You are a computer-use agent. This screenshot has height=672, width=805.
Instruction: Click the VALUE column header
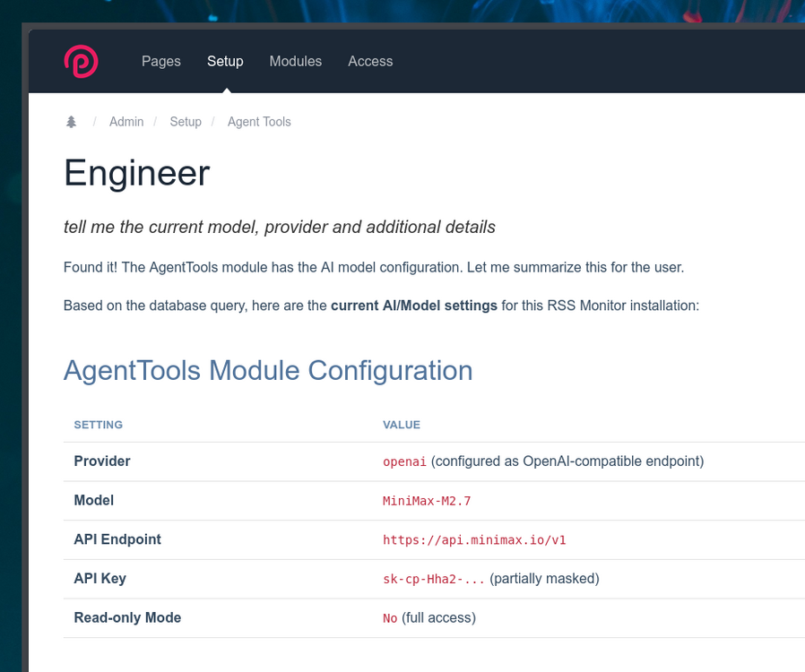tap(401, 425)
